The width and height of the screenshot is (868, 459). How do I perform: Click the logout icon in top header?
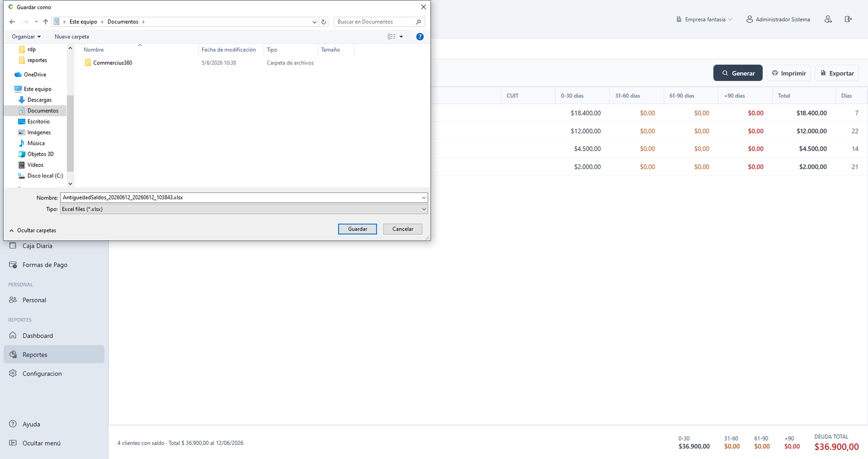point(848,19)
